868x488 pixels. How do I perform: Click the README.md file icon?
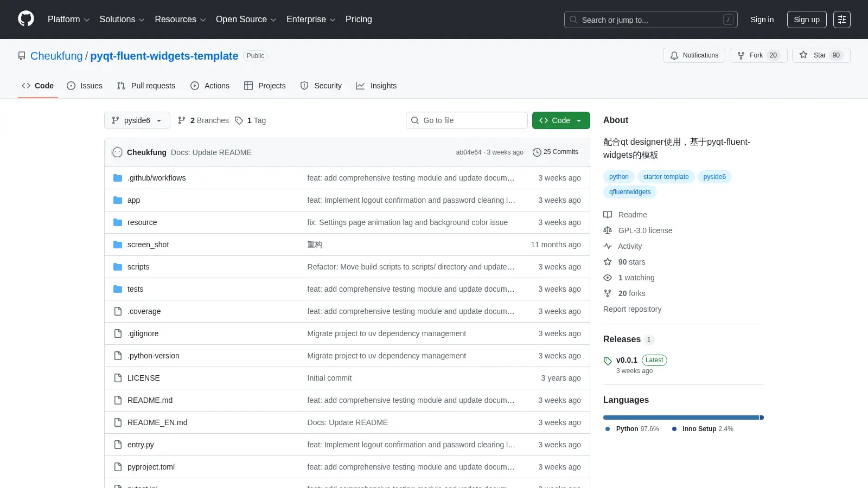(118, 400)
